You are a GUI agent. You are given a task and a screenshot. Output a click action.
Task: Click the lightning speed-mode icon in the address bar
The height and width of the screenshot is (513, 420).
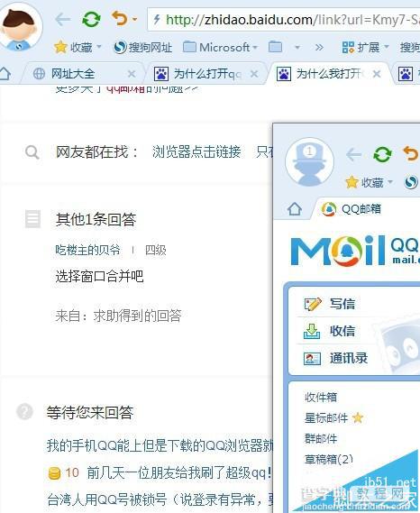(157, 20)
